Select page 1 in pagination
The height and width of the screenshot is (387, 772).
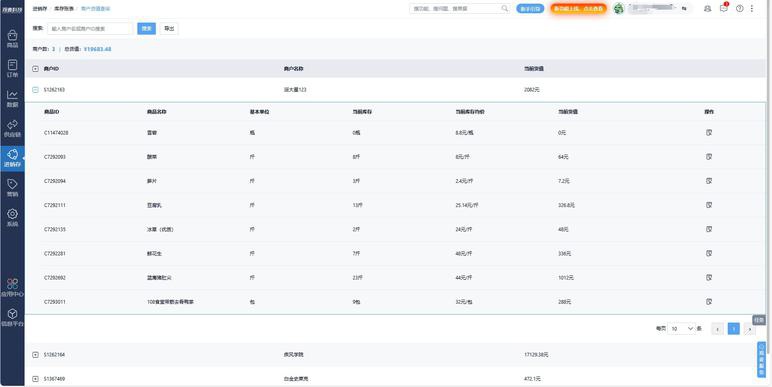pyautogui.click(x=734, y=328)
